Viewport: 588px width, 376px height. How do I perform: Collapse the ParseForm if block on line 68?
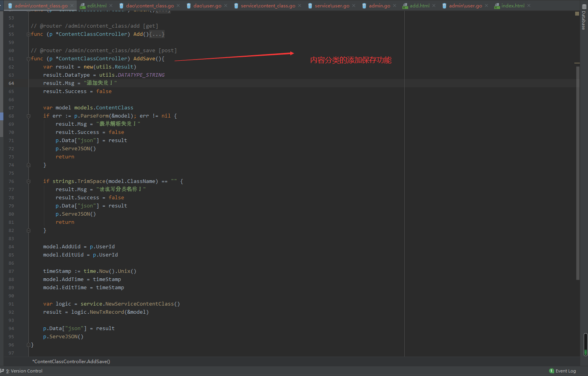tap(28, 116)
